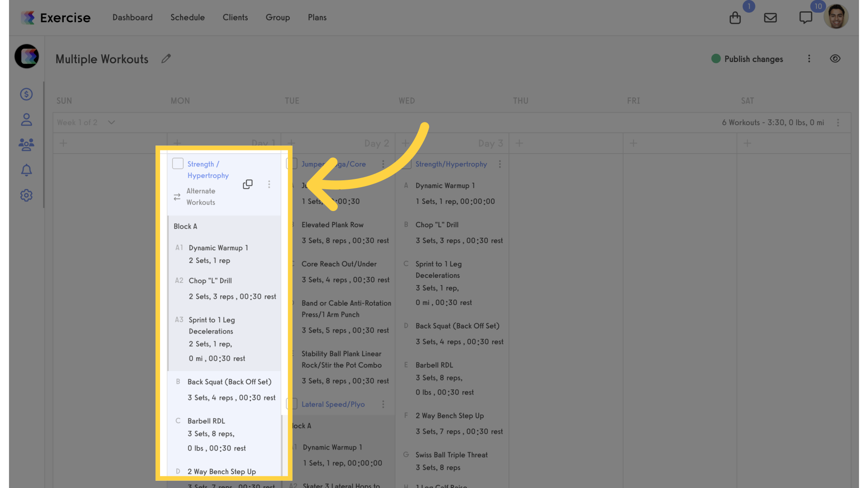
Task: Open Jumper Yoga/Core workout options menu
Action: (383, 164)
